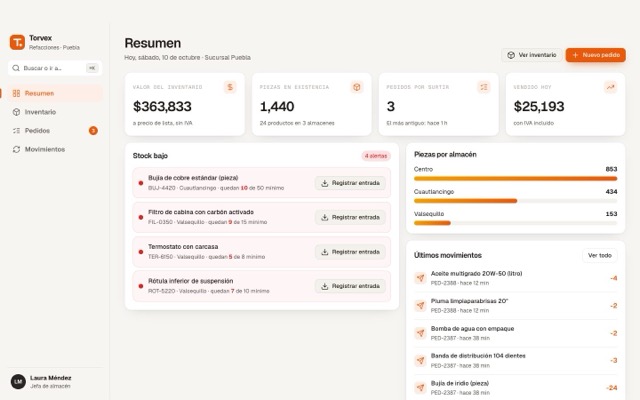Click the dollar icon on Valor del inventario card
The image size is (640, 400).
pos(230,87)
